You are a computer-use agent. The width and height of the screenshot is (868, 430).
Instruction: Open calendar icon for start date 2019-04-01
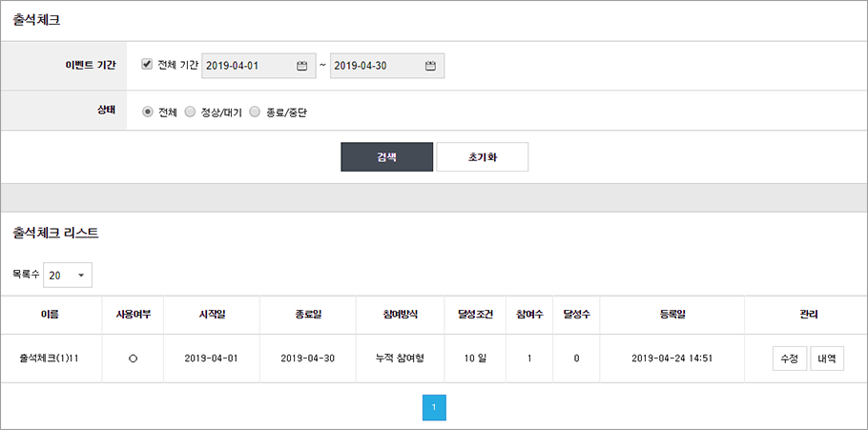click(x=301, y=66)
